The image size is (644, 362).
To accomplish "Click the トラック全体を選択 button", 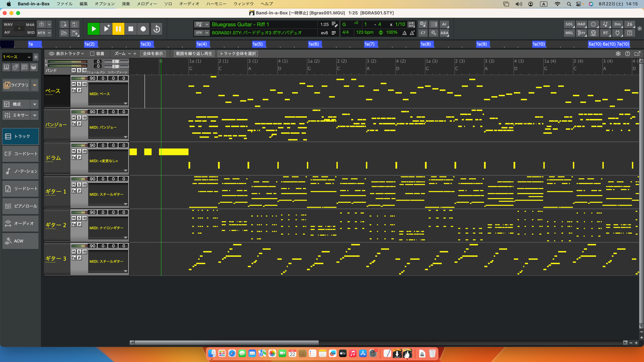I will [238, 54].
